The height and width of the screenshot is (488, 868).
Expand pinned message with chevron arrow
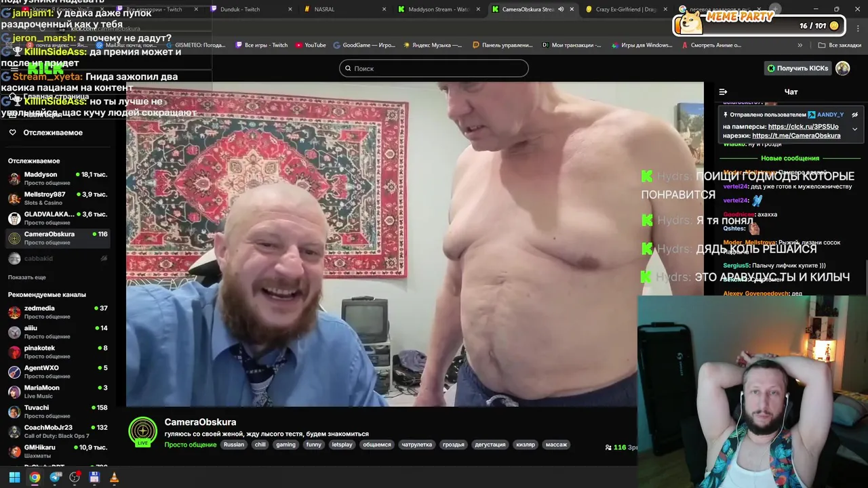[854, 129]
